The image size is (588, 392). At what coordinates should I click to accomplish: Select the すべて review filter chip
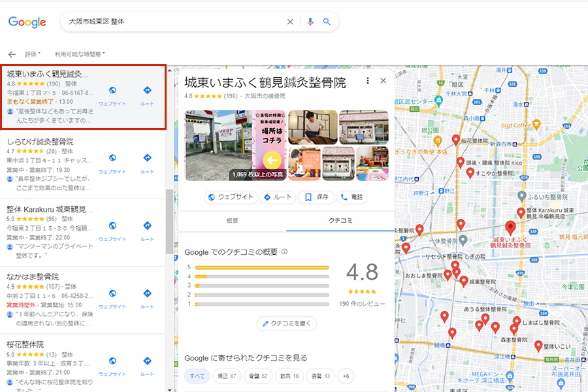click(x=197, y=376)
